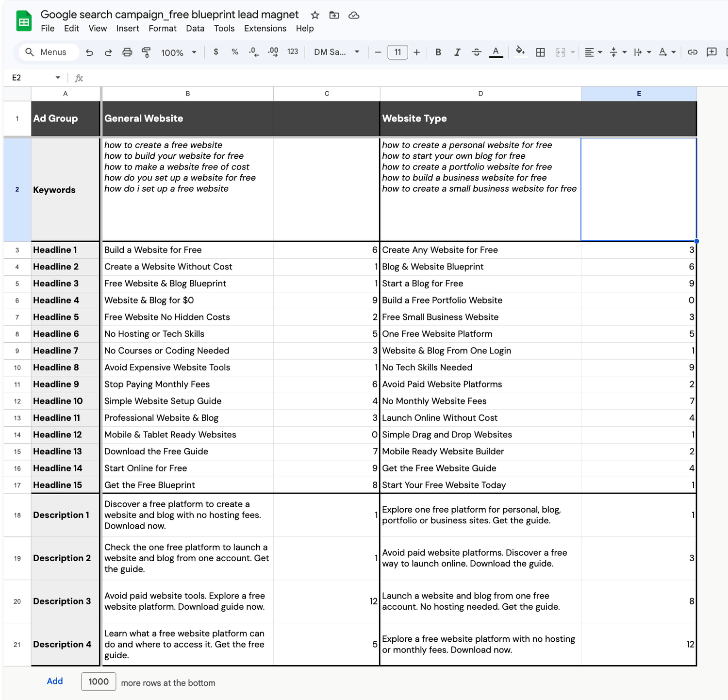The image size is (728, 700).
Task: Decrease font size with the minus button
Action: 378,52
